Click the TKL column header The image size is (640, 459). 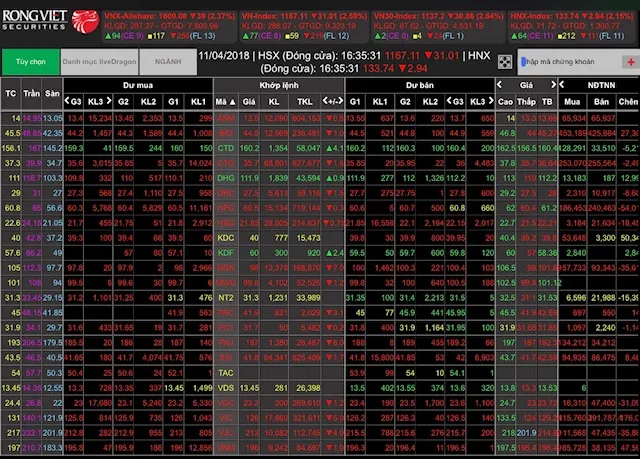pyautogui.click(x=305, y=102)
